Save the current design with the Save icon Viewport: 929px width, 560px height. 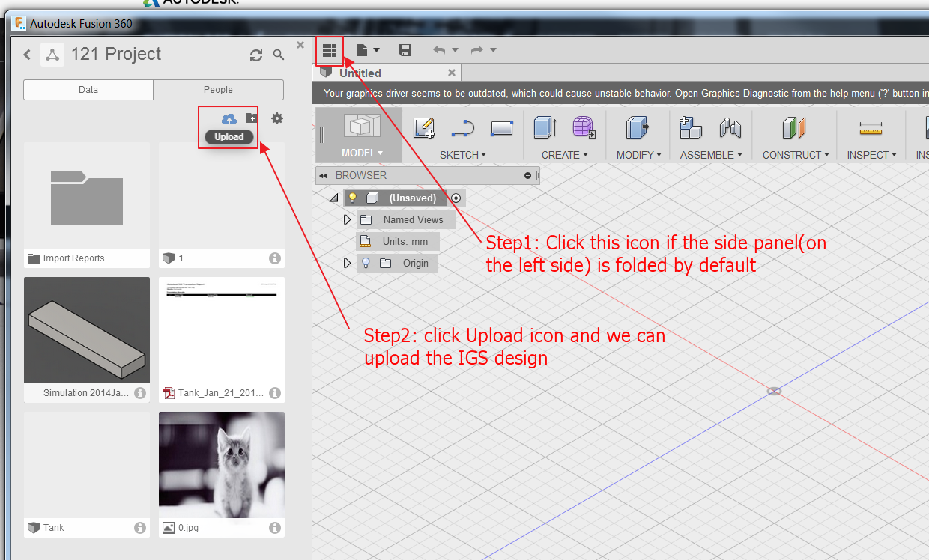coord(405,49)
